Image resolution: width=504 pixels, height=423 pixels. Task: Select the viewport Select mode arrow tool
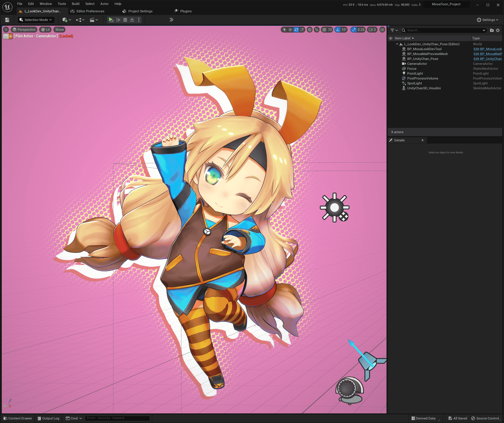(x=284, y=30)
